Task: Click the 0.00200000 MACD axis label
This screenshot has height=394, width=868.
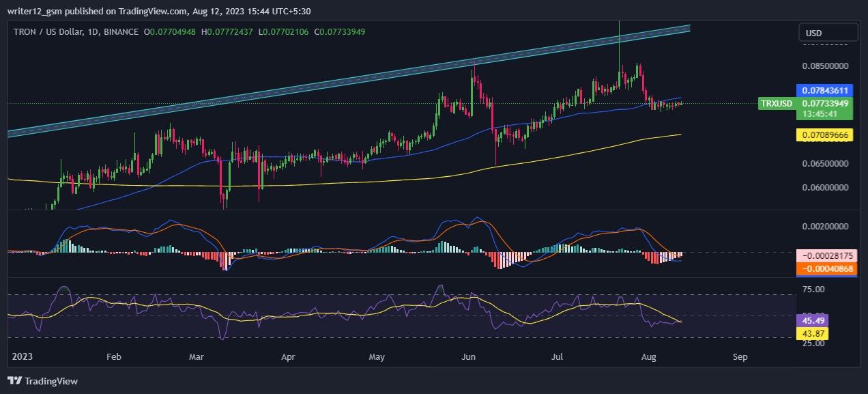Action: 825,226
